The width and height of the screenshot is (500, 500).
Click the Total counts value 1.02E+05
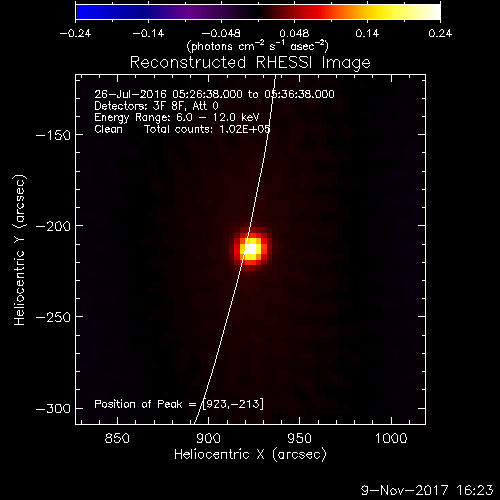pos(245,129)
